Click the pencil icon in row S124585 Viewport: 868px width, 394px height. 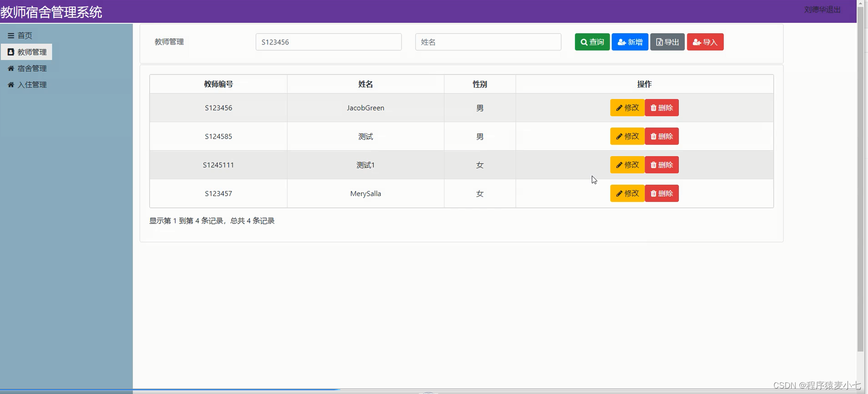619,136
